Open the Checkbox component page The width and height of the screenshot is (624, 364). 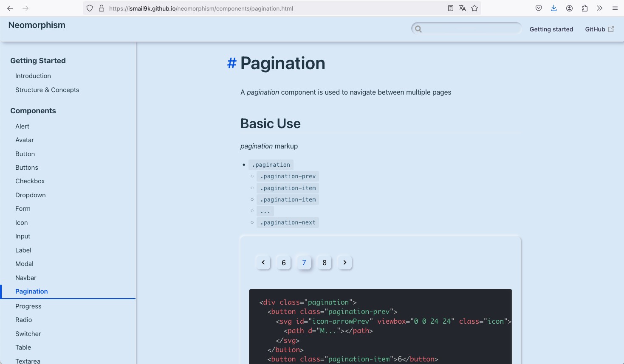30,181
